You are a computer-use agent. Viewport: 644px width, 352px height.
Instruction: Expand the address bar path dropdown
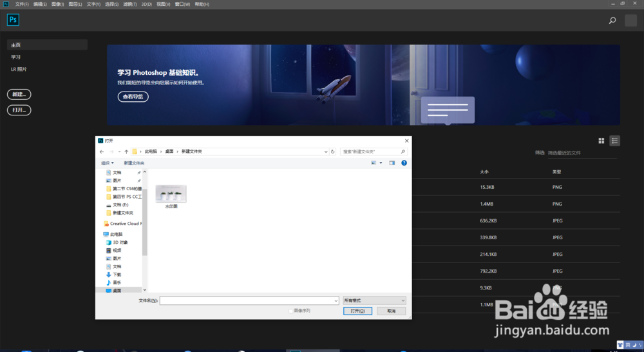[326, 152]
